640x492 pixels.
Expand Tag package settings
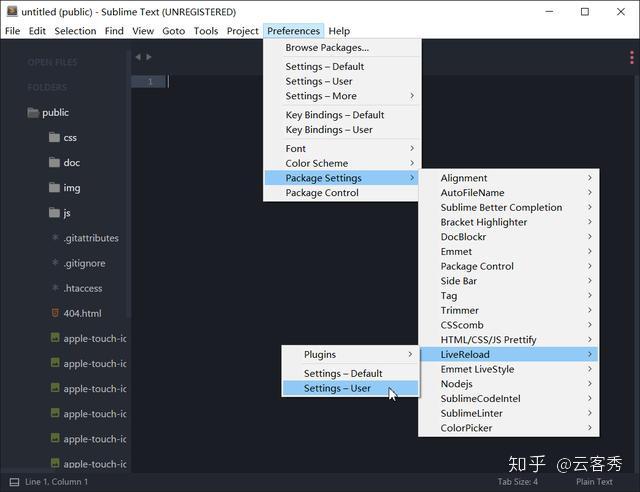509,296
